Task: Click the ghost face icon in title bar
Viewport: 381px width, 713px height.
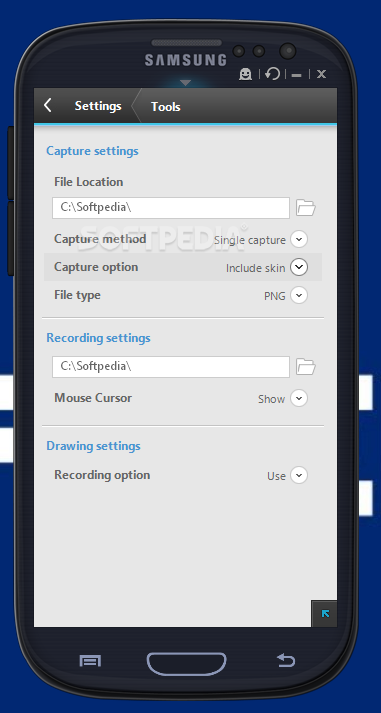Action: tap(246, 74)
